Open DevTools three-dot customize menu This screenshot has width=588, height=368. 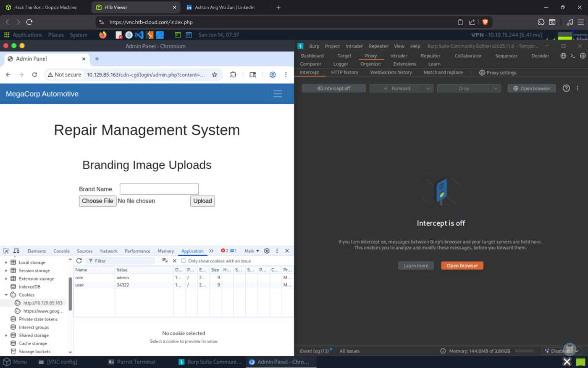coord(277,251)
